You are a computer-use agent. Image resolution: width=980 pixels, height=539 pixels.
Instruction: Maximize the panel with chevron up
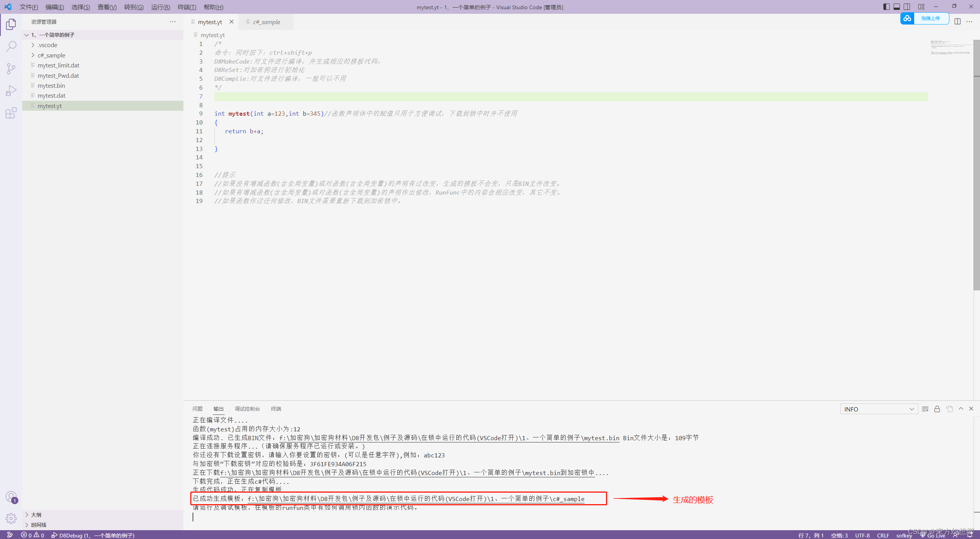pyautogui.click(x=961, y=409)
